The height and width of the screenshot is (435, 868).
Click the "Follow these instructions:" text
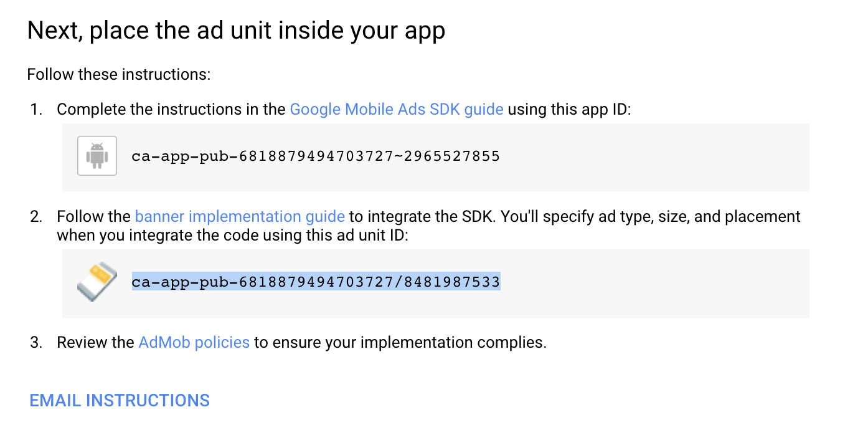coord(119,75)
